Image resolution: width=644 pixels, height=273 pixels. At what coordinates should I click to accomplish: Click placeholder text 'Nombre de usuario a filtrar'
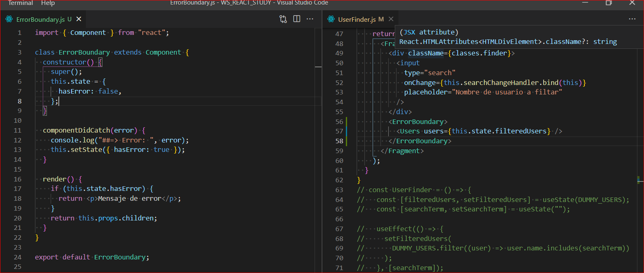(507, 92)
